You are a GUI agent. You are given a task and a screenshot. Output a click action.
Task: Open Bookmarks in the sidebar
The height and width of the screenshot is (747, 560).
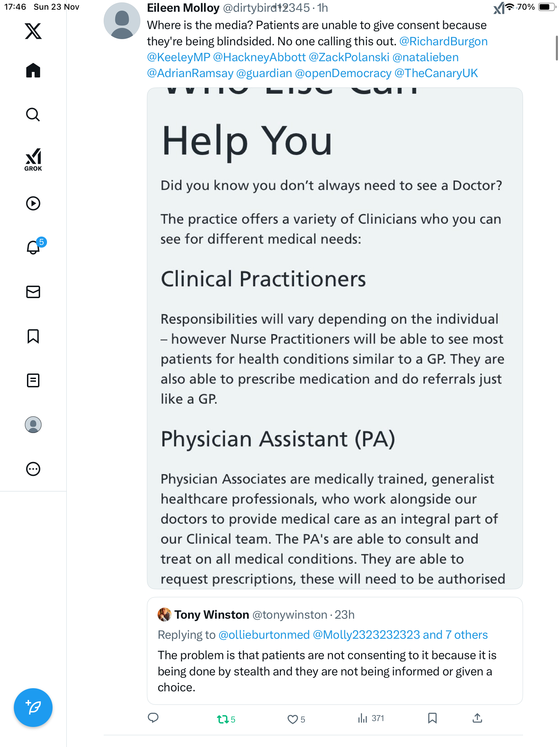coord(33,336)
